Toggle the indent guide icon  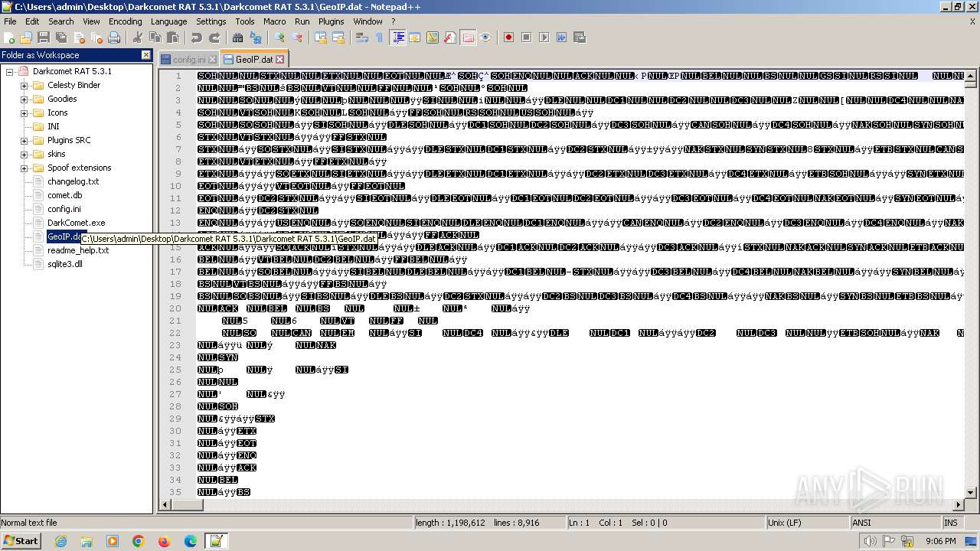click(397, 37)
